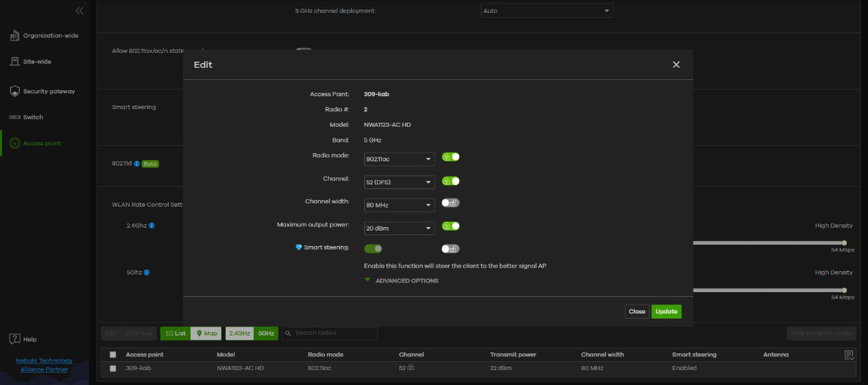Click the Access point sidebar icon
The width and height of the screenshot is (868, 385).
click(x=14, y=143)
